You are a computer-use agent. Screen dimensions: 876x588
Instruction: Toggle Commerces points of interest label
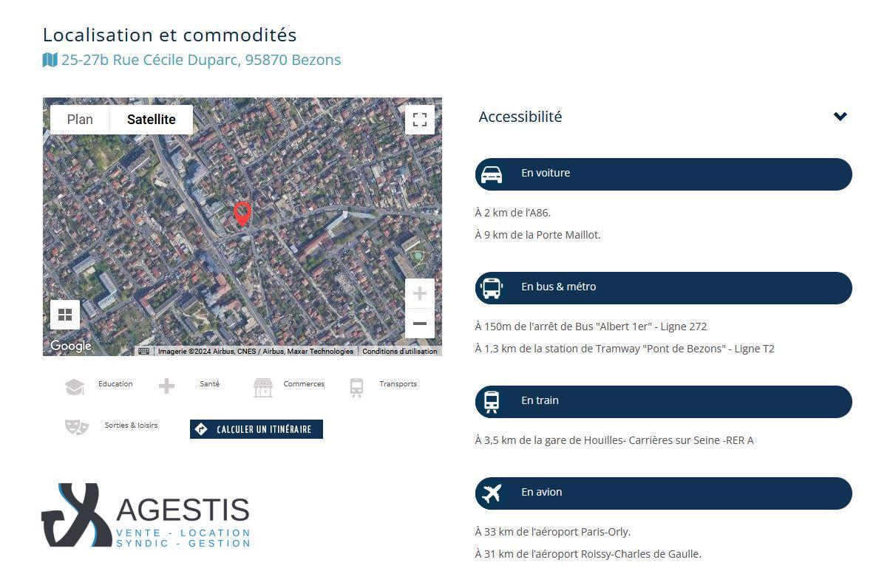304,383
